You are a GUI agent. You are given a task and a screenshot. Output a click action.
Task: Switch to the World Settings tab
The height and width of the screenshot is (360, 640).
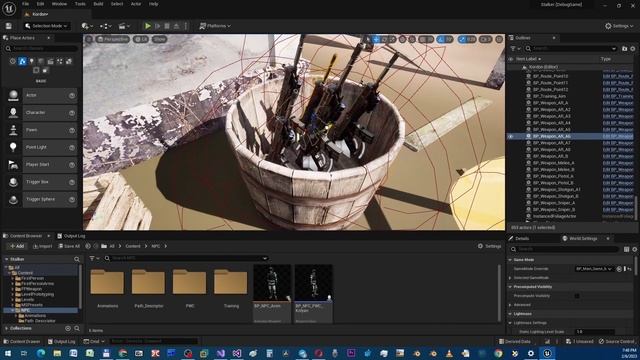tap(583, 239)
